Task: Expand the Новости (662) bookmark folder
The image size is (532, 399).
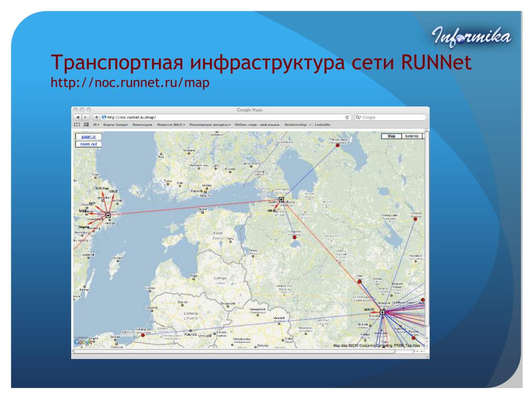Action: (x=171, y=125)
